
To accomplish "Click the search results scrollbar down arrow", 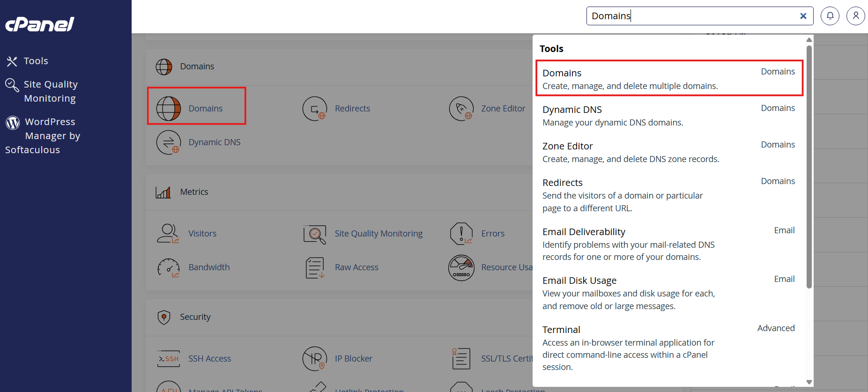I will pyautogui.click(x=809, y=382).
